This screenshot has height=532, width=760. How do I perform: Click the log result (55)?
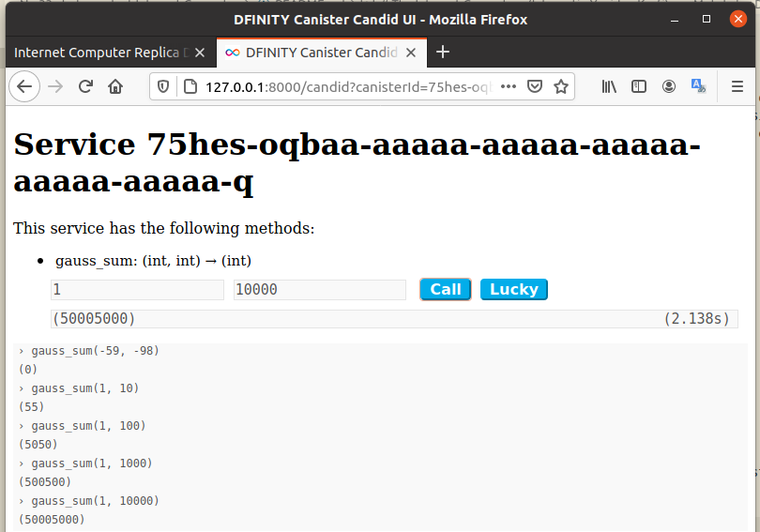[32, 407]
